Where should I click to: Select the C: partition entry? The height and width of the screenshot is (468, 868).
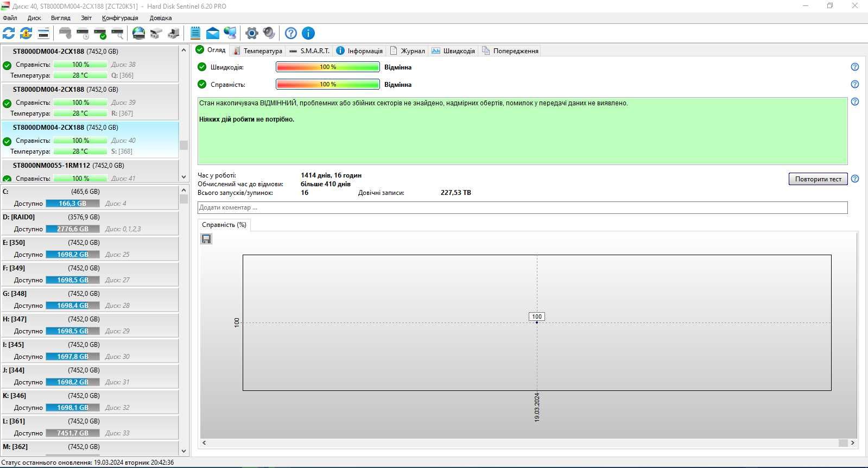coord(90,198)
